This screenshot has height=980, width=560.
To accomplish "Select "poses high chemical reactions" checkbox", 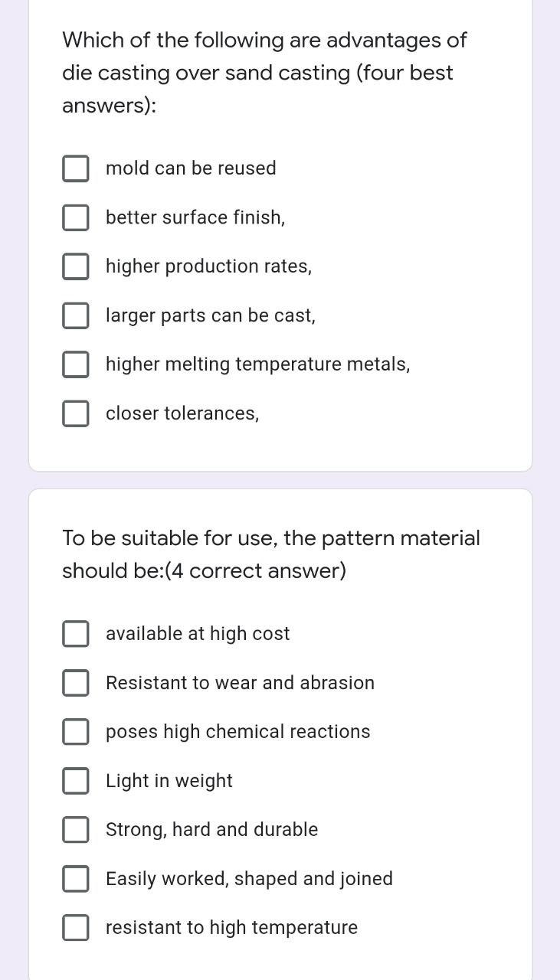I will click(75, 731).
